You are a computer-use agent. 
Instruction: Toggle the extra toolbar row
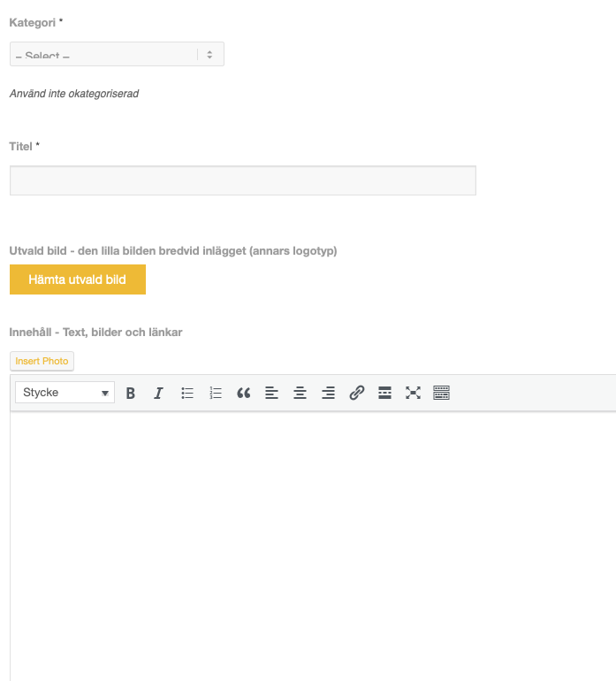pos(442,393)
